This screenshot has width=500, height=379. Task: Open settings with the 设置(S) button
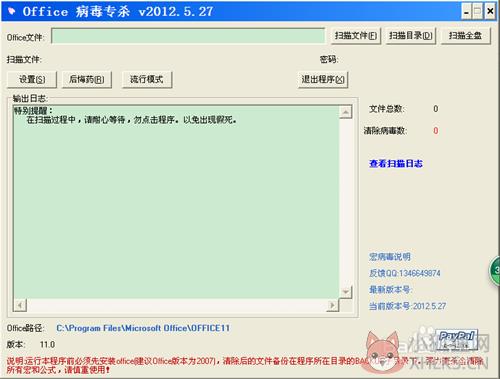coord(32,79)
